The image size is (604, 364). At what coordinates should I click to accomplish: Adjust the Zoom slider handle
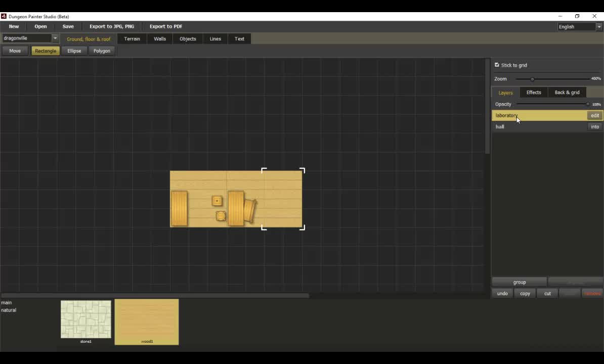[x=532, y=79]
